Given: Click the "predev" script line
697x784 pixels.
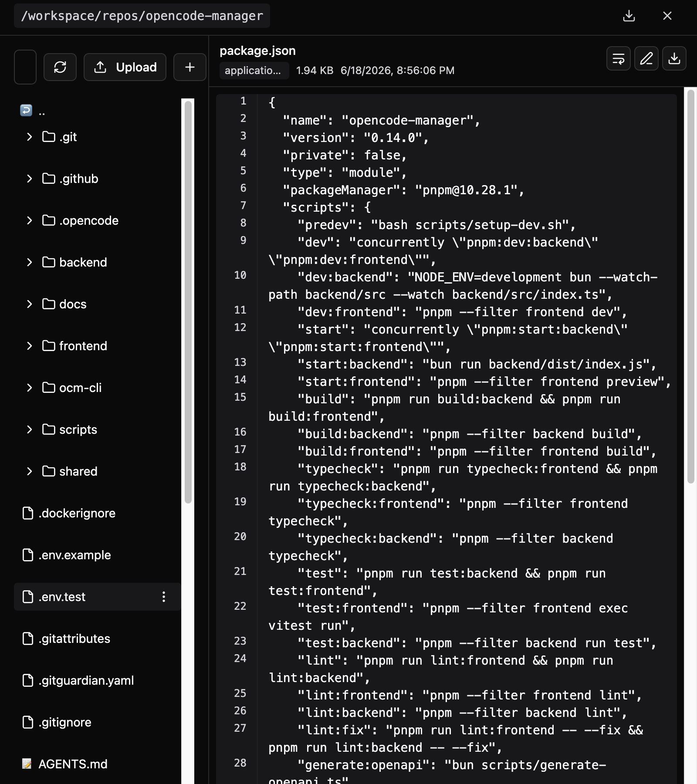Looking at the screenshot, I should pyautogui.click(x=436, y=225).
